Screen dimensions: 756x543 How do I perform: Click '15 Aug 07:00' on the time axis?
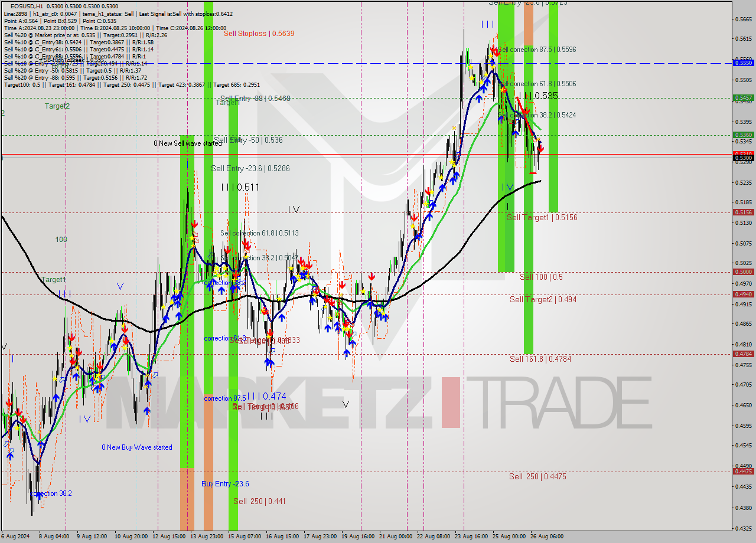click(x=244, y=537)
